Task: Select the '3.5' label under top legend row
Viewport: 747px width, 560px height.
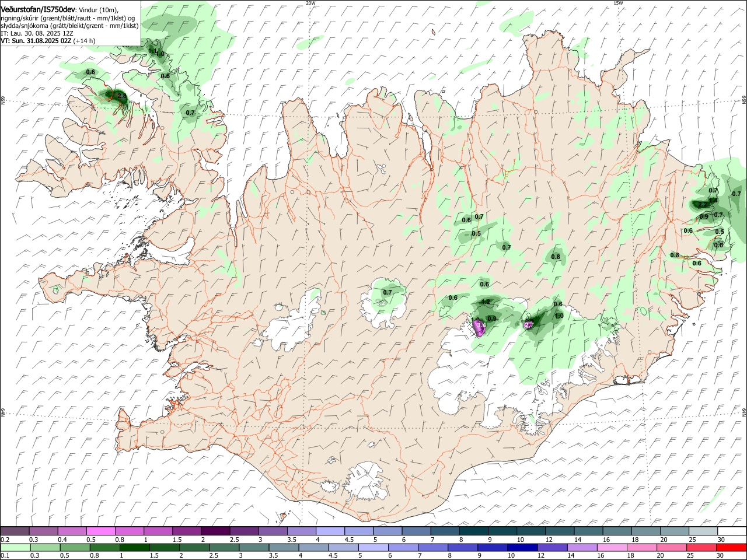Action: pos(291,540)
